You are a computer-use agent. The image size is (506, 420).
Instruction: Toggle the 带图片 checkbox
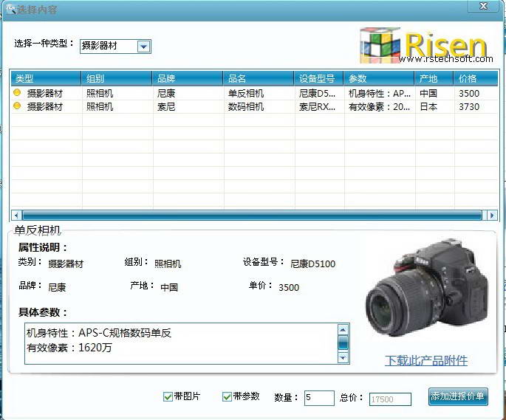click(x=168, y=396)
